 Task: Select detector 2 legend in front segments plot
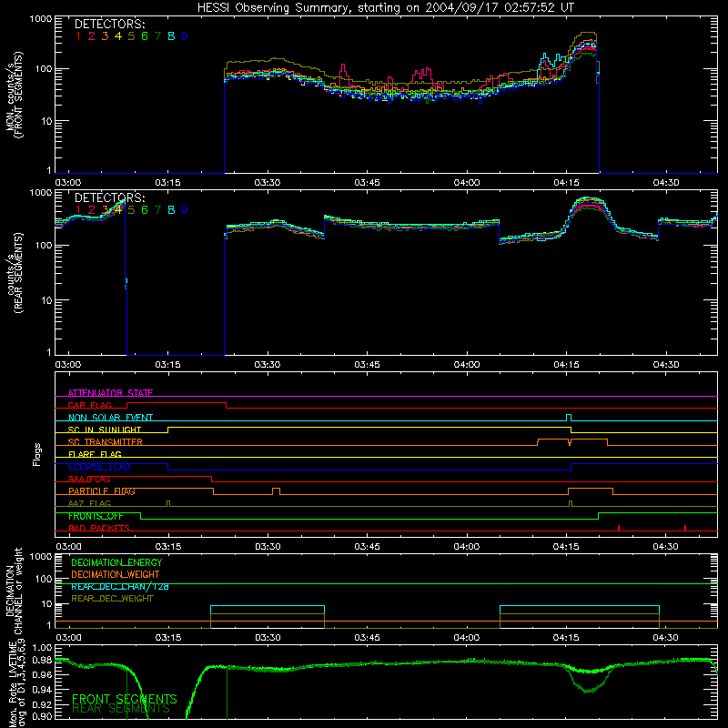coord(92,36)
